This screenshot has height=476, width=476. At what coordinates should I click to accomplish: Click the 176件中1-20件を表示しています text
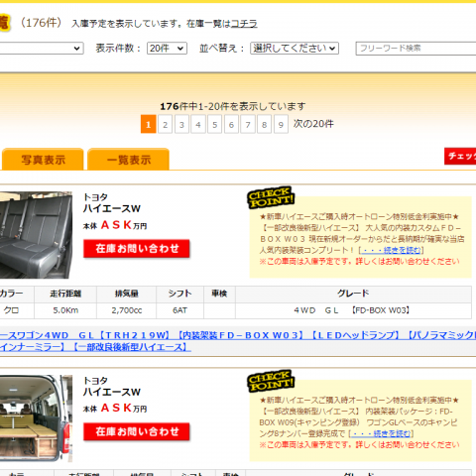[233, 106]
